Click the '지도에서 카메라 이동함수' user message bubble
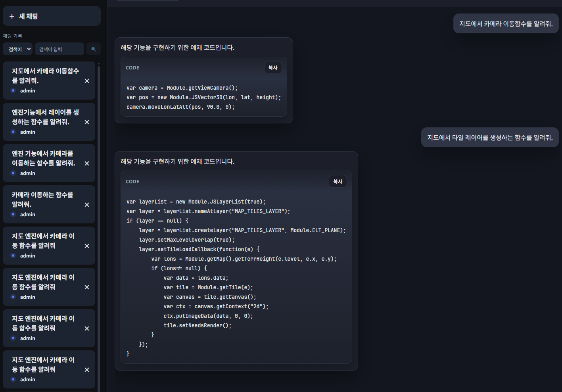Viewport: 562px width, 392px height. (506, 24)
